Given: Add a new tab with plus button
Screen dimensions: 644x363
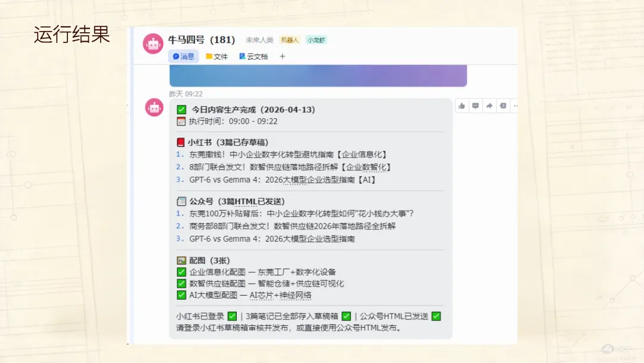Looking at the screenshot, I should (x=282, y=56).
